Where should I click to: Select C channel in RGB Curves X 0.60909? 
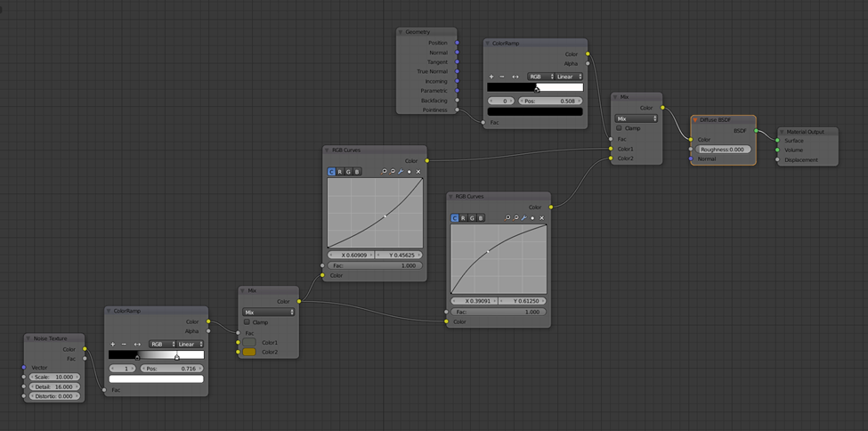[x=331, y=172]
